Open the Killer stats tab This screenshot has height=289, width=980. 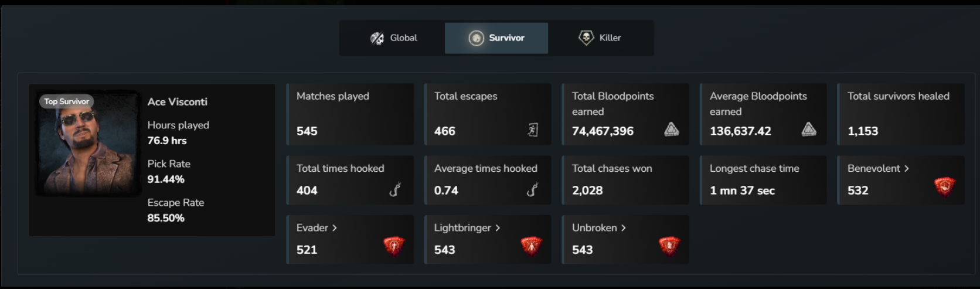pyautogui.click(x=600, y=38)
